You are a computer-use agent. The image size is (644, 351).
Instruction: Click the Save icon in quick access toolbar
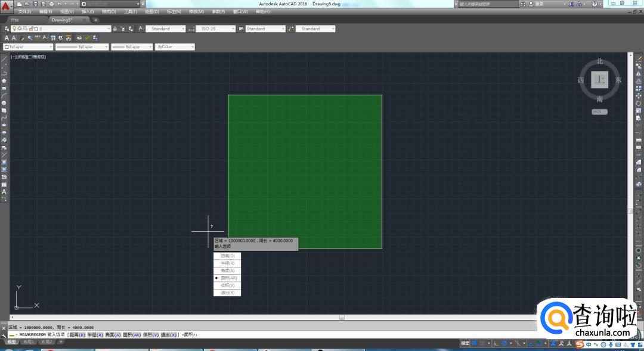pyautogui.click(x=35, y=4)
